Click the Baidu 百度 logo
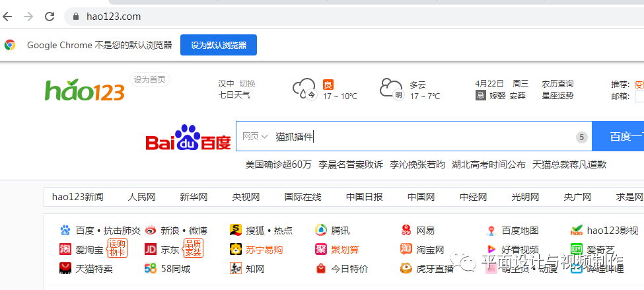This screenshot has width=644, height=290. coord(188,137)
